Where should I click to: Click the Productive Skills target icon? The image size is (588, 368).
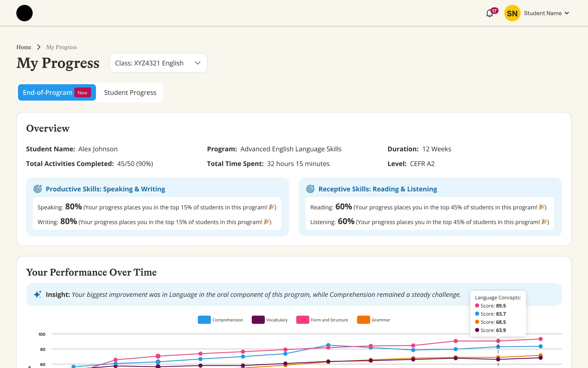pyautogui.click(x=38, y=189)
